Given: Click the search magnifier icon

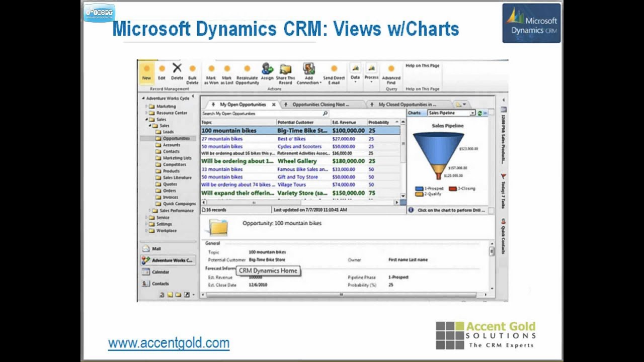Looking at the screenshot, I should (x=325, y=114).
